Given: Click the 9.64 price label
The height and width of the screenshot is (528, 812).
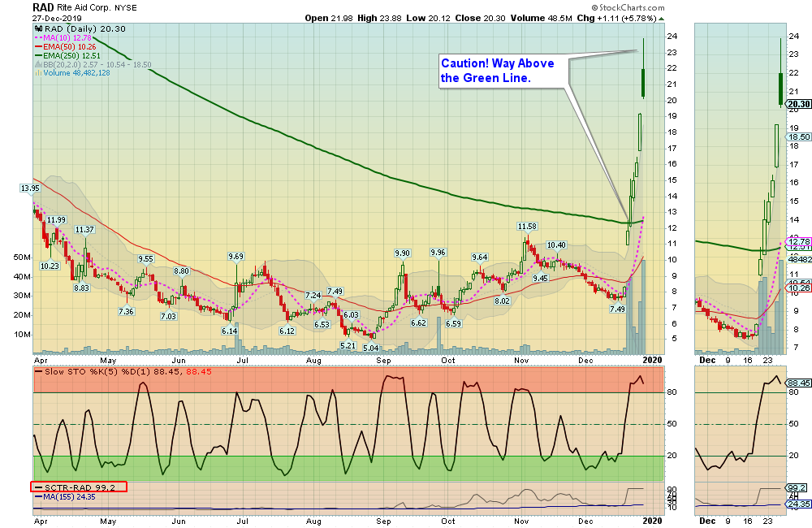Looking at the screenshot, I should coord(480,257).
